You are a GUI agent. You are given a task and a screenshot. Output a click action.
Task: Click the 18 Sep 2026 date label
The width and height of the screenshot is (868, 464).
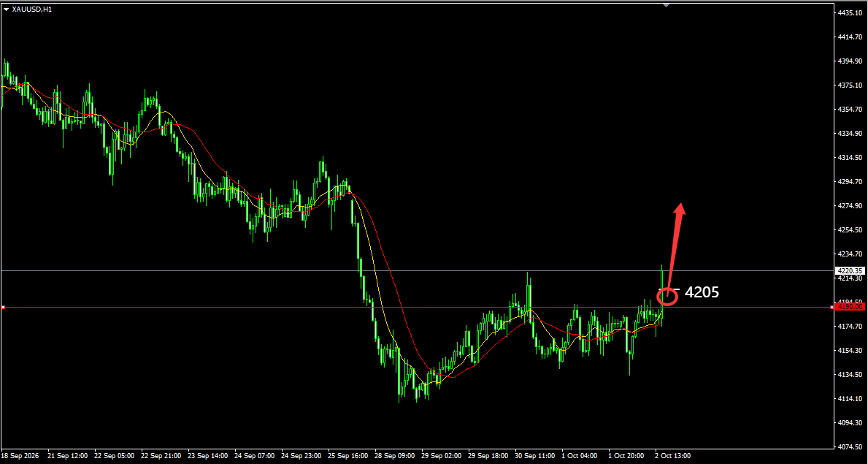20,456
